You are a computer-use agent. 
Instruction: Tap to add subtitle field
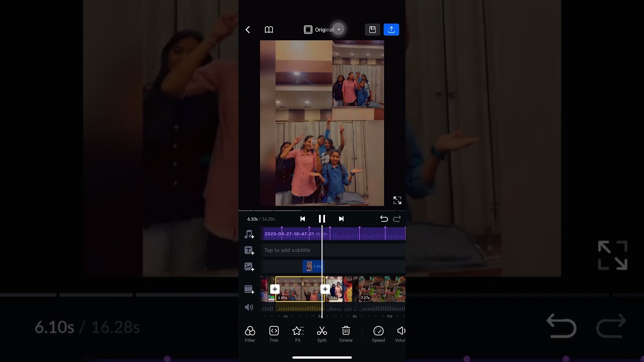pyautogui.click(x=333, y=250)
